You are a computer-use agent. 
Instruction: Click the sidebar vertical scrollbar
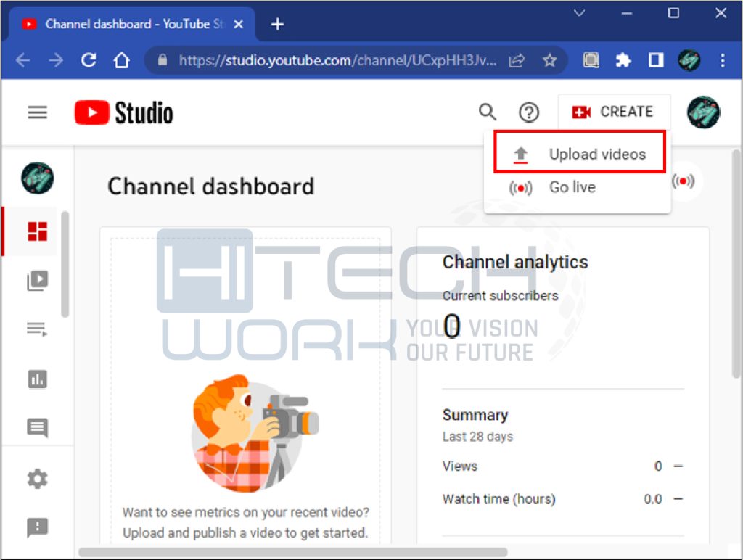65,264
